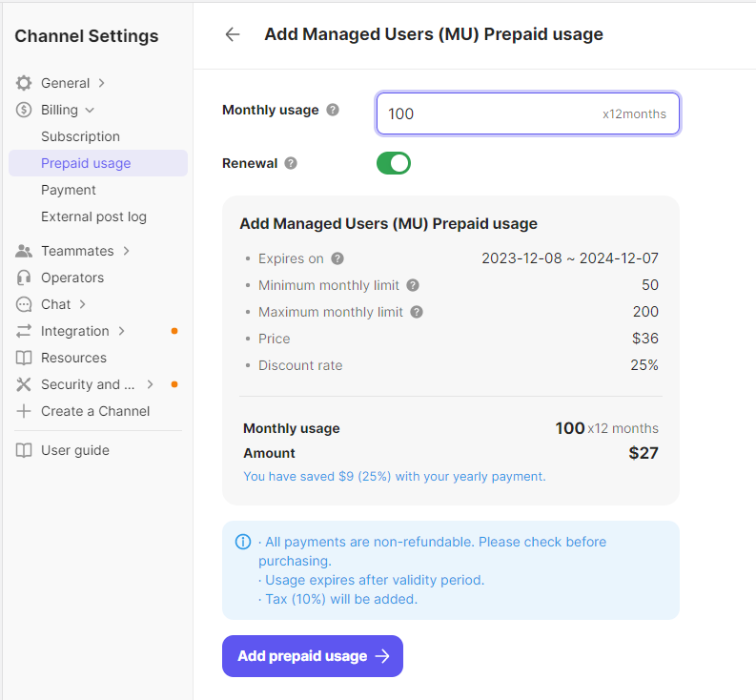
Task: Click the Billing dollar icon
Action: click(24, 110)
